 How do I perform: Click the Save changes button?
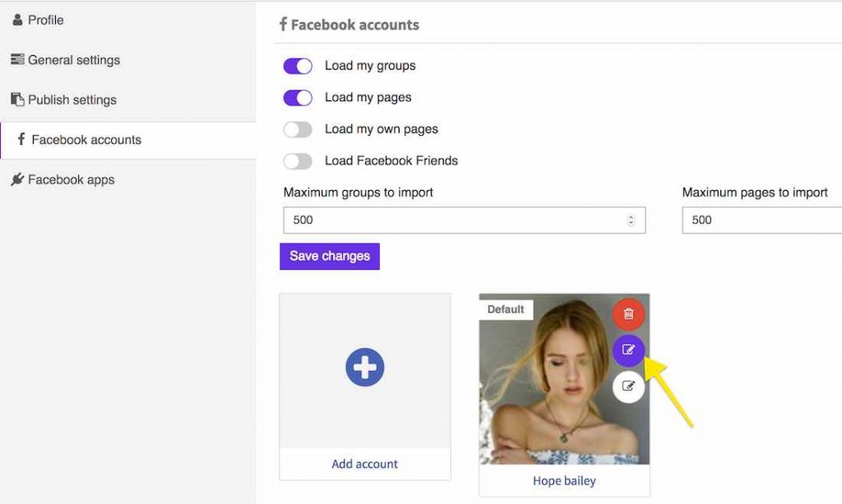[329, 256]
